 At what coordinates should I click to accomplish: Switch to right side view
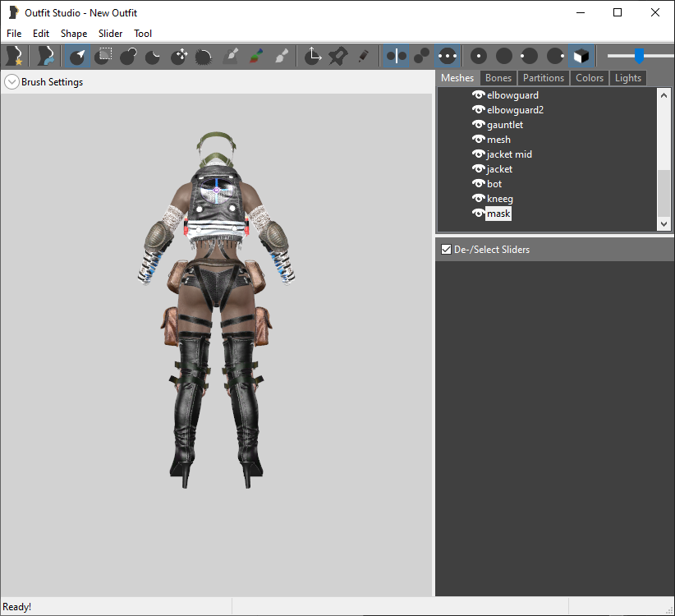point(555,56)
